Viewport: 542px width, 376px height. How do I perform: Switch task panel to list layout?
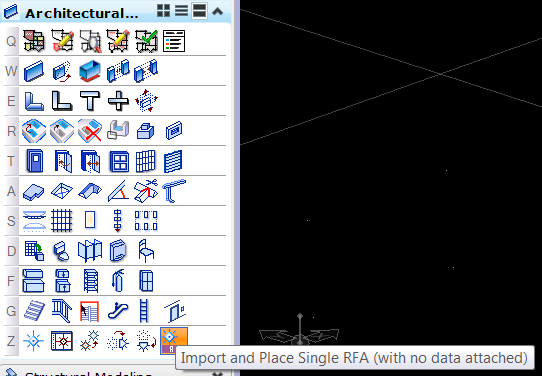click(181, 11)
